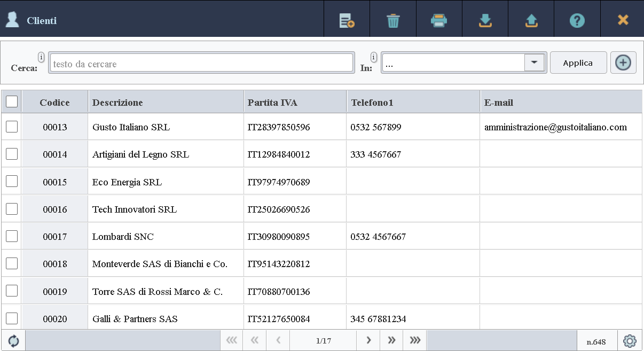This screenshot has height=351, width=644.
Task: Refresh the table with reload icon
Action: click(x=13, y=341)
